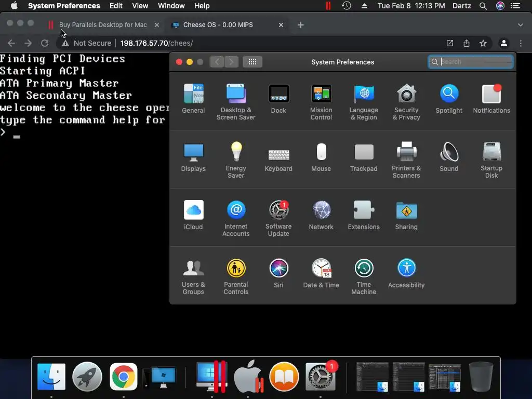Open Extensions preferences
Image resolution: width=532 pixels, height=399 pixels.
pyautogui.click(x=364, y=215)
